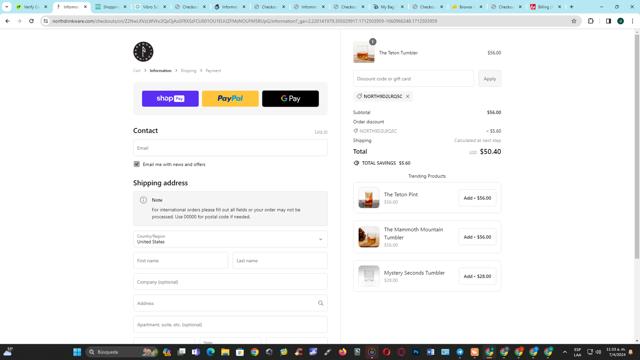Click the Log in link

pos(321,132)
